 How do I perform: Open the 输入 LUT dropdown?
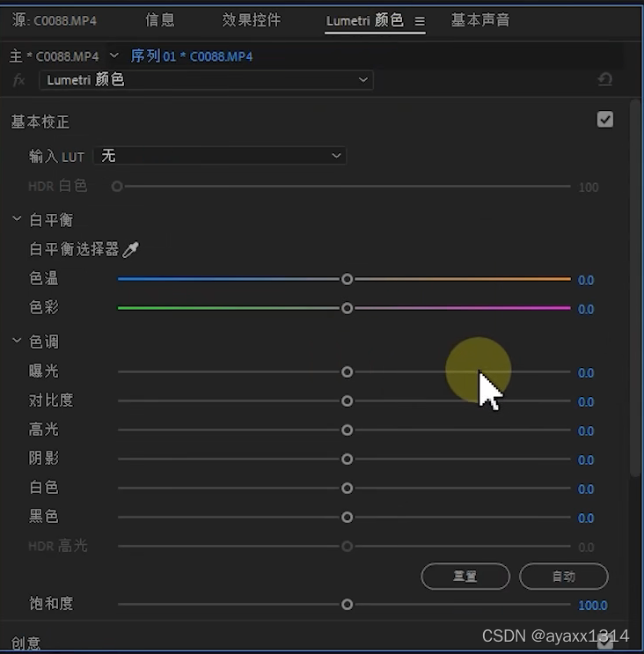220,156
